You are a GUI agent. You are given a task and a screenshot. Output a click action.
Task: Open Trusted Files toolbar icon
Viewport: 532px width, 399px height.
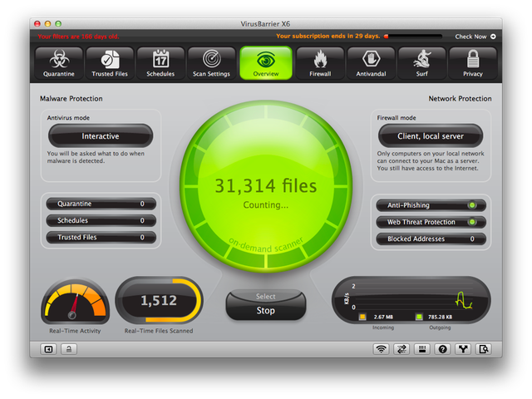pyautogui.click(x=110, y=63)
